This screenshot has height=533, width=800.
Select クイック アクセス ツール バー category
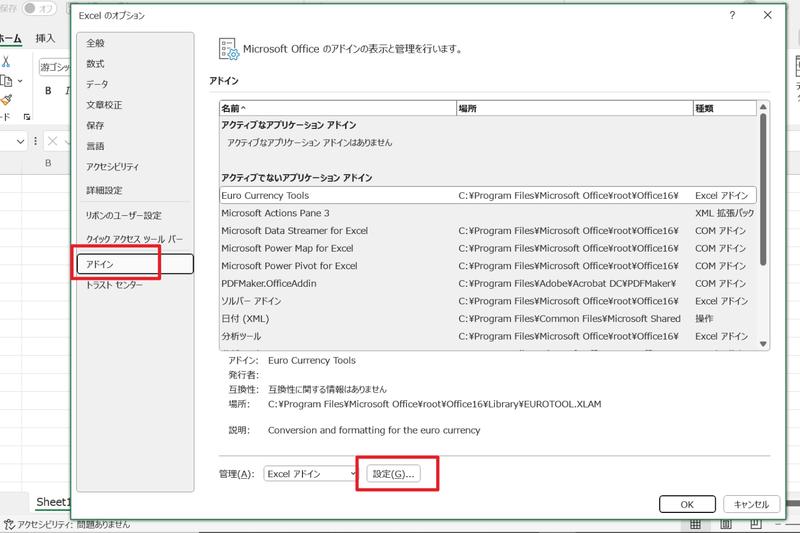point(135,239)
